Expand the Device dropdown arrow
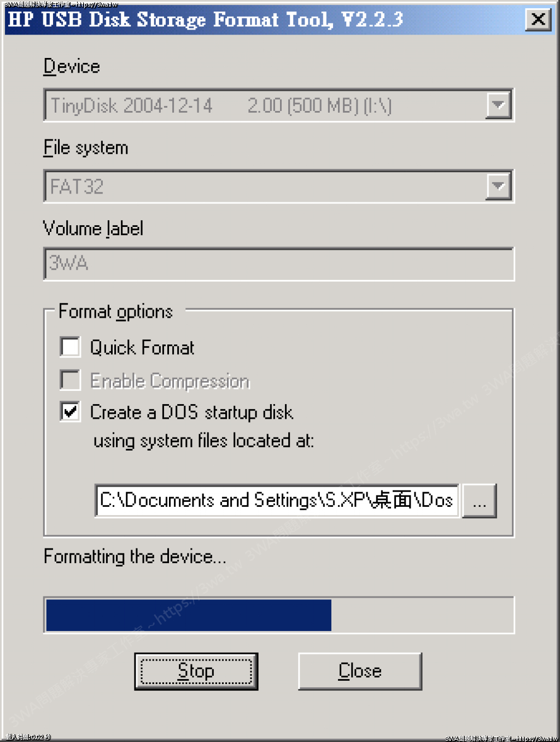Screen dimensions: 560x742 [498, 104]
